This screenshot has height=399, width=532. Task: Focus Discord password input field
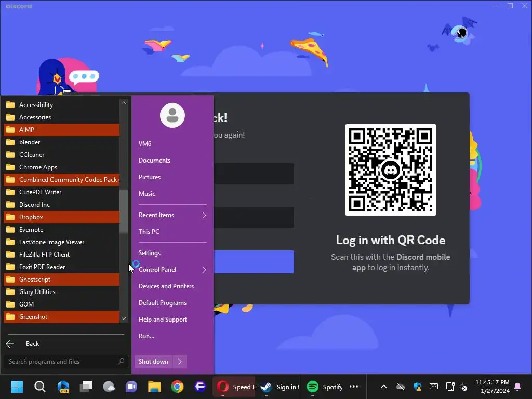point(254,217)
